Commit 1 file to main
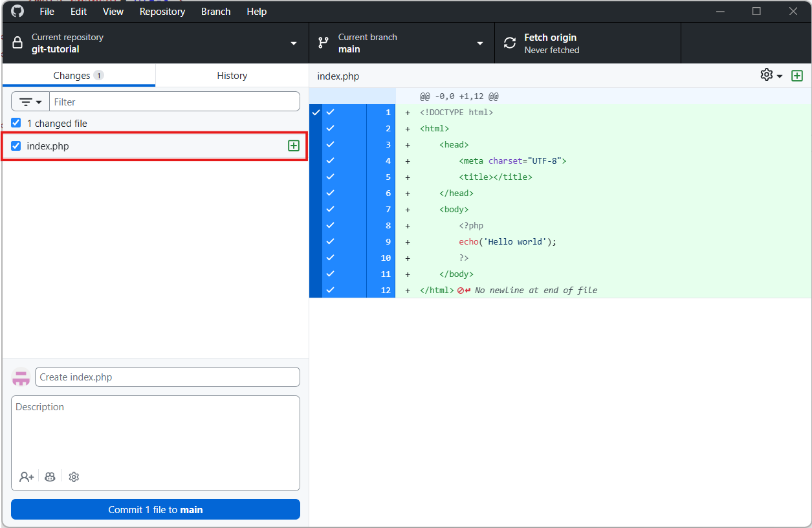This screenshot has width=812, height=528. (x=155, y=509)
